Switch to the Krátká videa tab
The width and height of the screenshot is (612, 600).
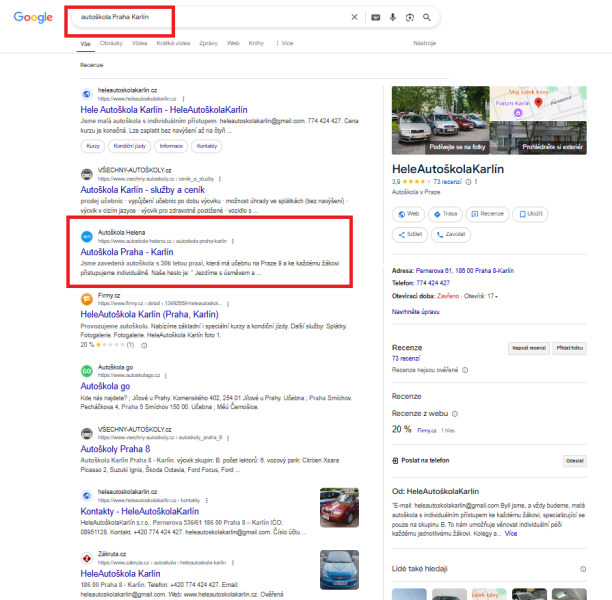tap(173, 43)
